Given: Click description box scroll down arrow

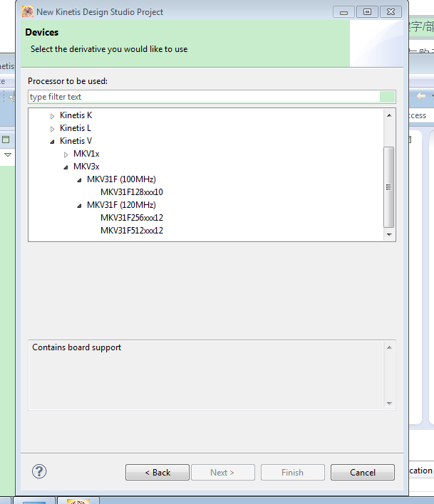Looking at the screenshot, I should pyautogui.click(x=389, y=404).
